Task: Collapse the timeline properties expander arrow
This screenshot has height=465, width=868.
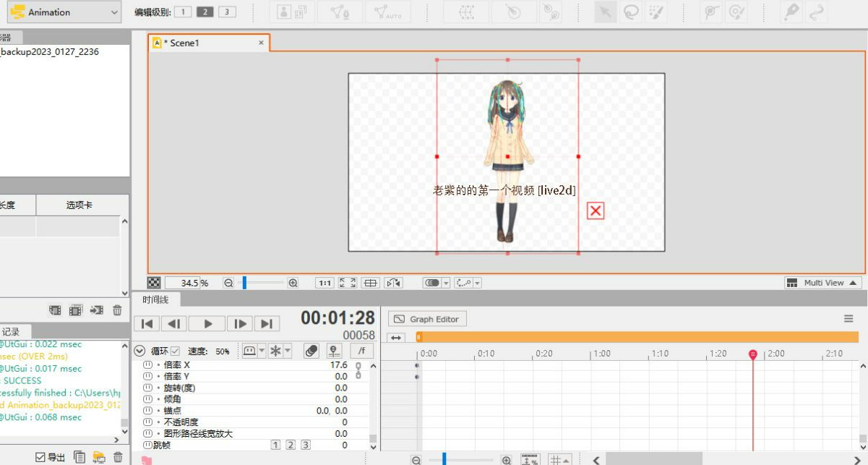Action: [140, 351]
